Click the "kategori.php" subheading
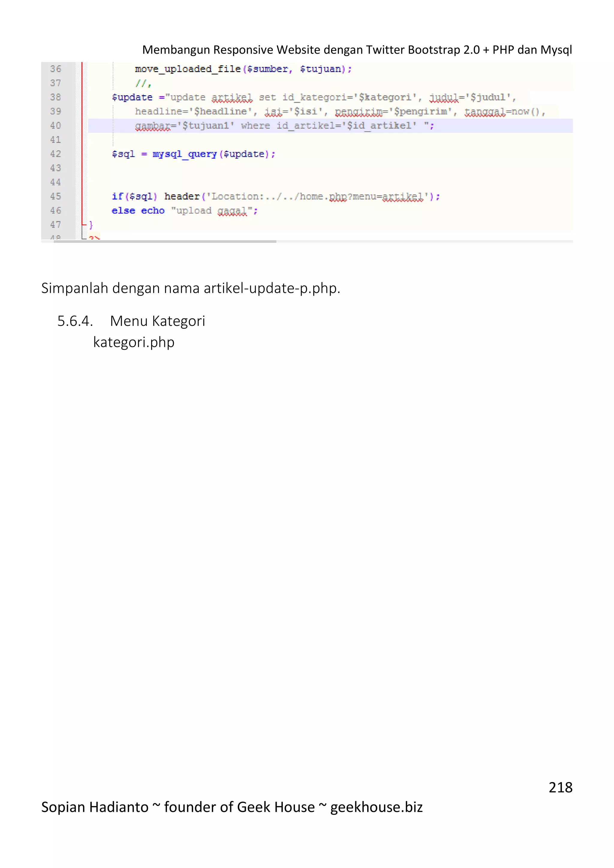 click(134, 343)
